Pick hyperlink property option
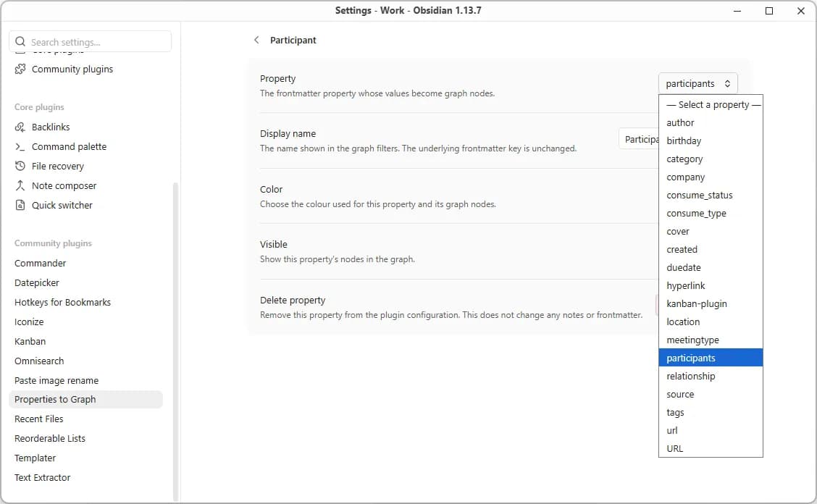The width and height of the screenshot is (817, 504). point(711,285)
